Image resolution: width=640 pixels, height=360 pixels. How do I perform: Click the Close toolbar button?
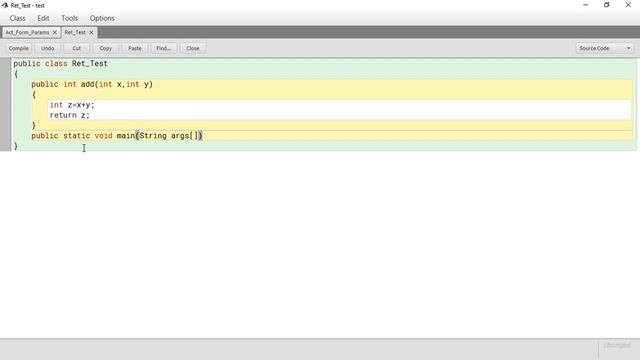pyautogui.click(x=193, y=48)
